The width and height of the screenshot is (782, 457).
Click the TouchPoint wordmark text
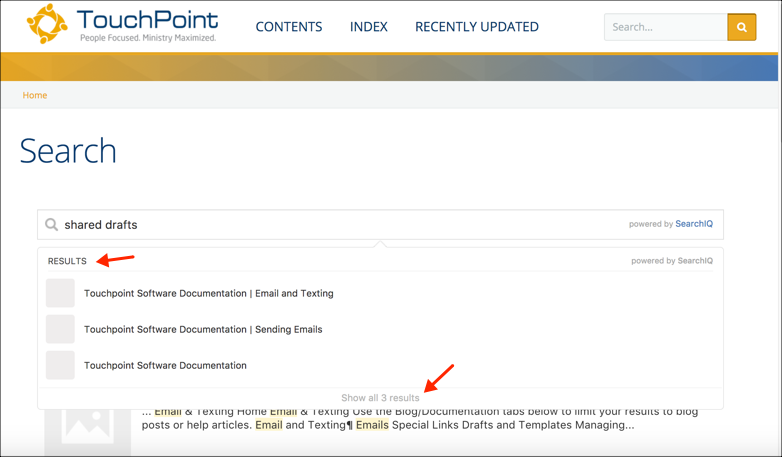pos(148,20)
